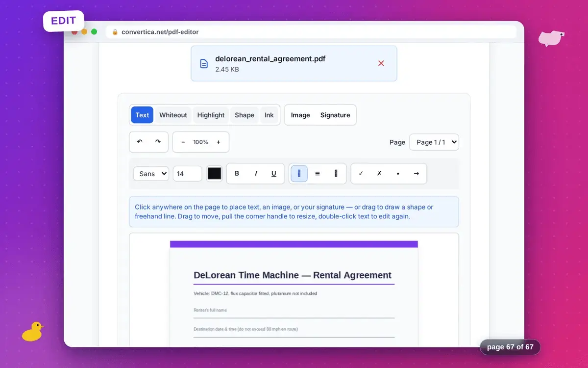Insert a cross mark symbol

[x=379, y=173]
